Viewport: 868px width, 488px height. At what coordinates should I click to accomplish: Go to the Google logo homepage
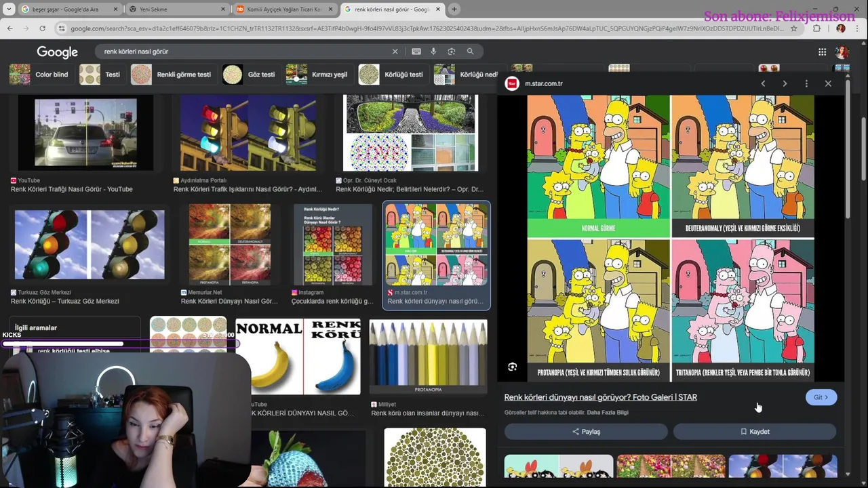(57, 52)
